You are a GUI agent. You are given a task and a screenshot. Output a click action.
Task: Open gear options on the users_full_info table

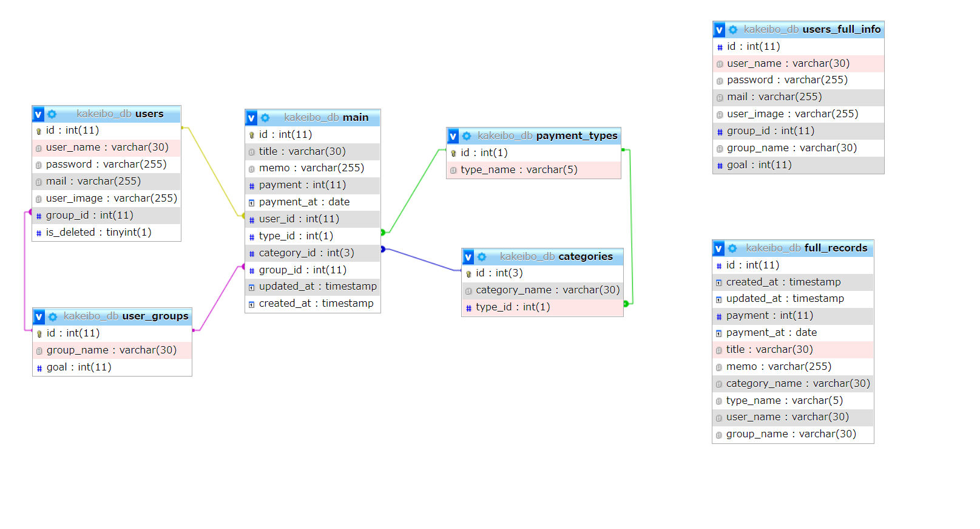pyautogui.click(x=733, y=30)
